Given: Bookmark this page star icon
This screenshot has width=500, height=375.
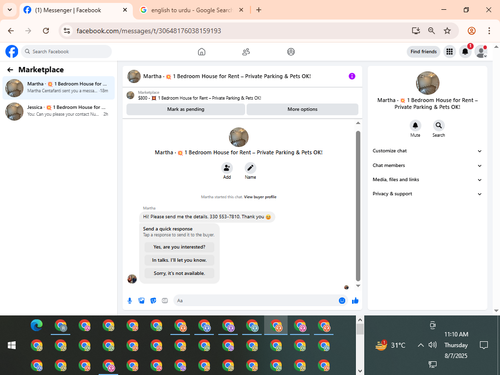Looking at the screenshot, I should coord(447,31).
